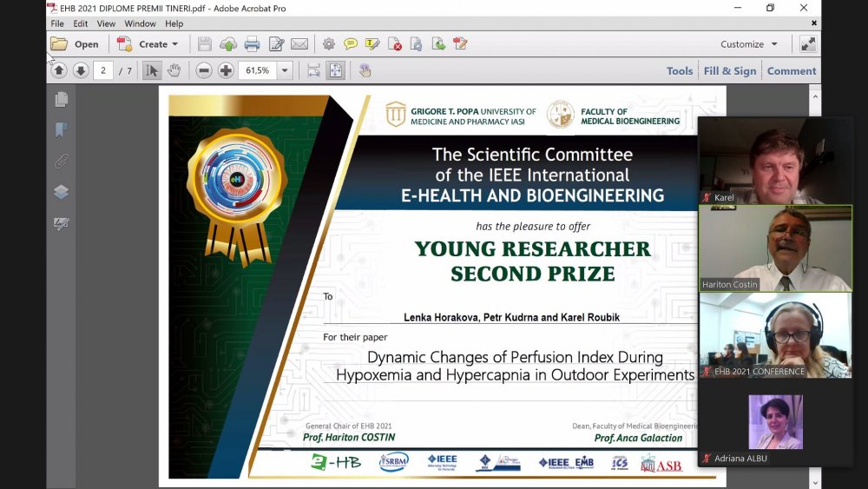Go to the next page arrow

[81, 70]
